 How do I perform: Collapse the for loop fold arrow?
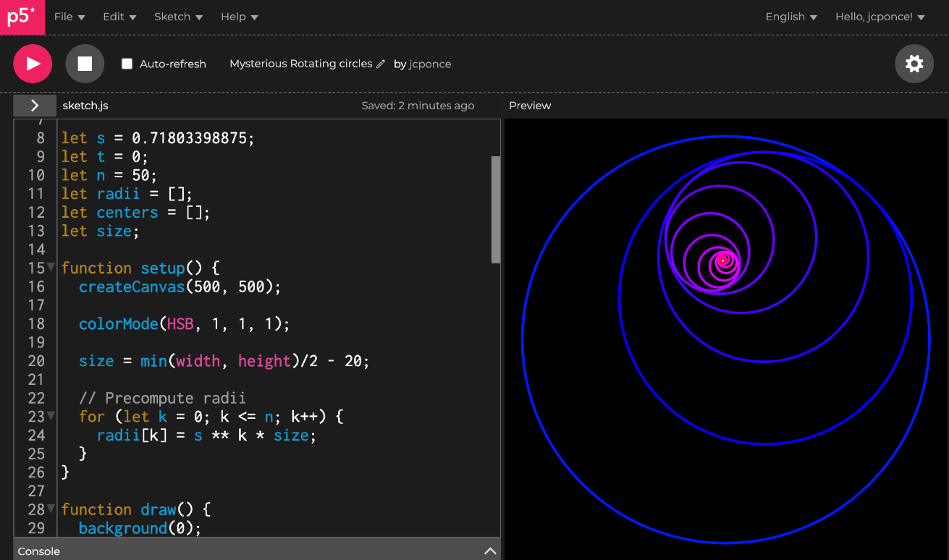point(51,416)
